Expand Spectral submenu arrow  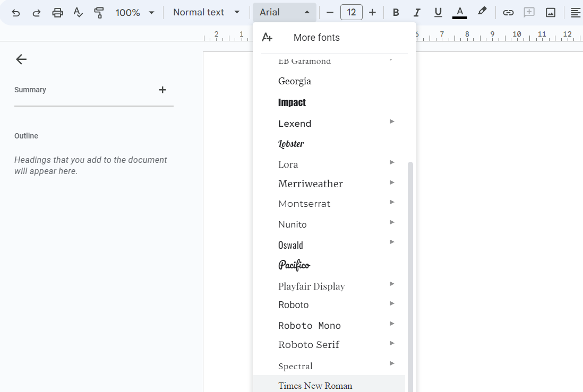[392, 363]
